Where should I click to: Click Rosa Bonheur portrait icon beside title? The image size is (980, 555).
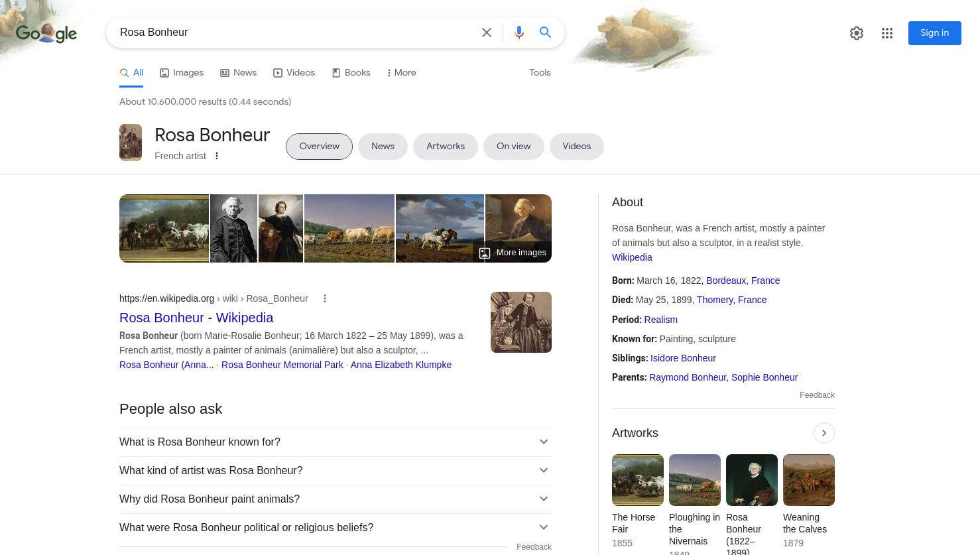pos(131,143)
